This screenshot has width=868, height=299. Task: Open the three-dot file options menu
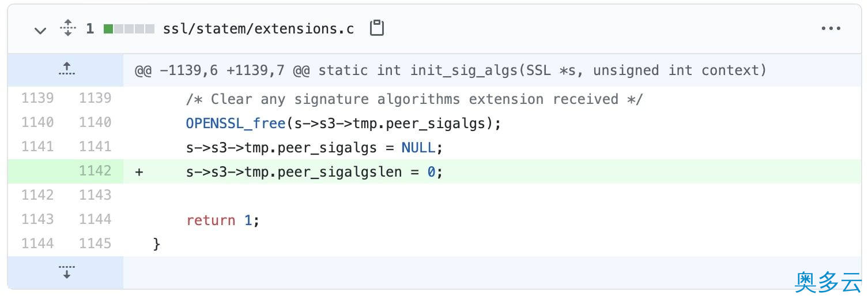point(831,29)
